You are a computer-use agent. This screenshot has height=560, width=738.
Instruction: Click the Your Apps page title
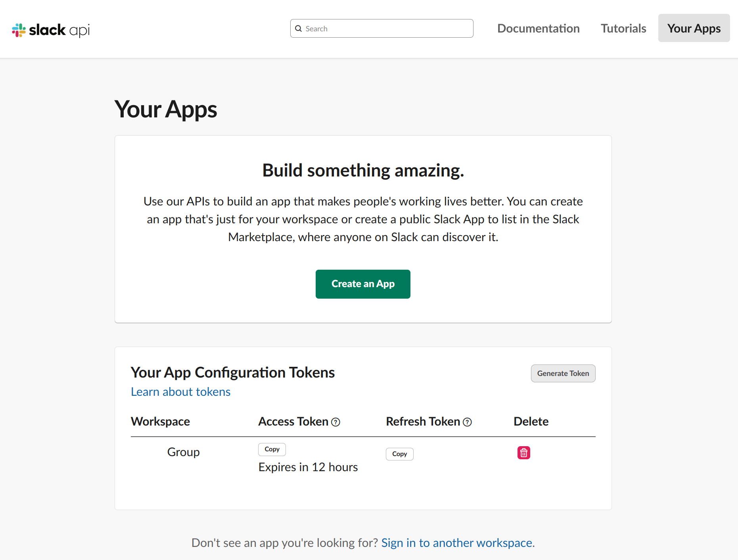pos(166,109)
